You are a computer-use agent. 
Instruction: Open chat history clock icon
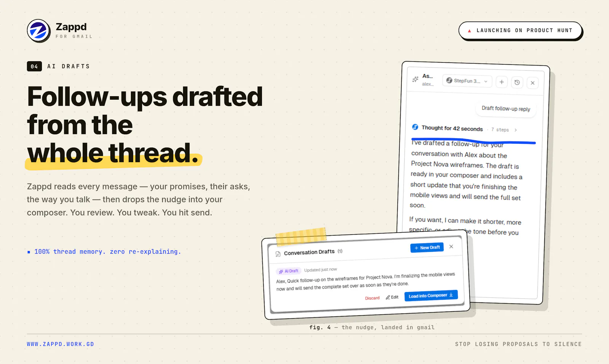coord(517,82)
